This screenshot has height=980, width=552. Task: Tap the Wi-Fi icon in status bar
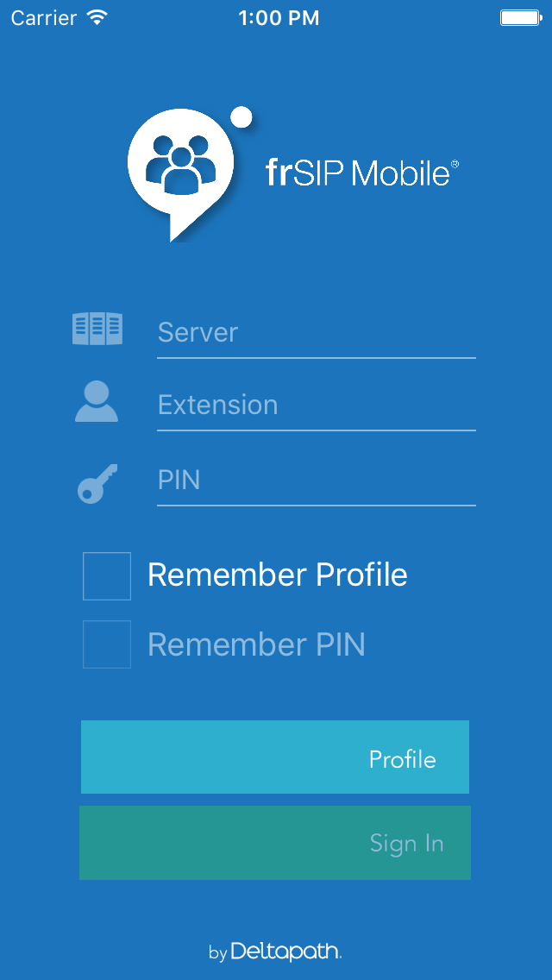[97, 17]
